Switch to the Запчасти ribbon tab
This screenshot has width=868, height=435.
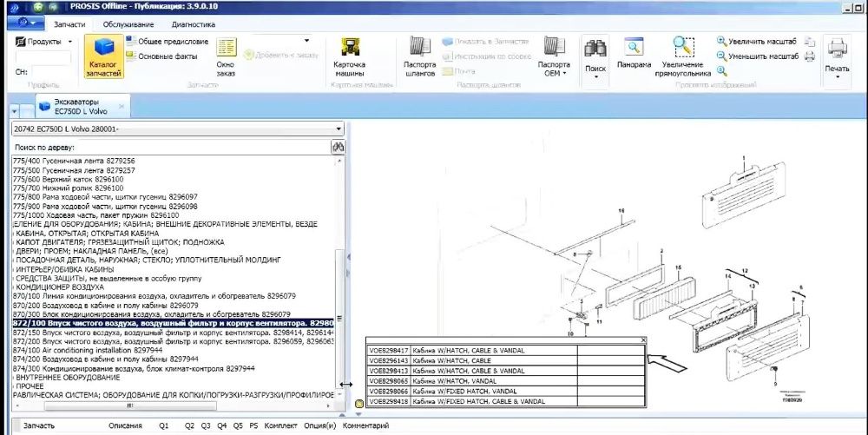(x=69, y=24)
